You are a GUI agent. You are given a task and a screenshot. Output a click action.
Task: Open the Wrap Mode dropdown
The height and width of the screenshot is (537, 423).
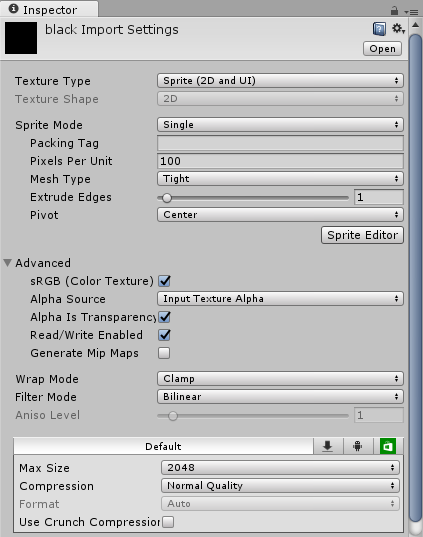[280, 379]
